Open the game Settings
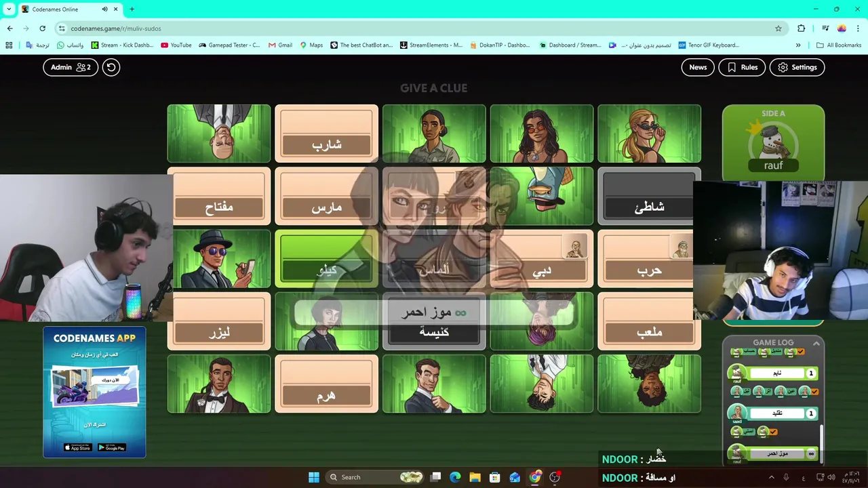The image size is (868, 488). [x=797, y=67]
